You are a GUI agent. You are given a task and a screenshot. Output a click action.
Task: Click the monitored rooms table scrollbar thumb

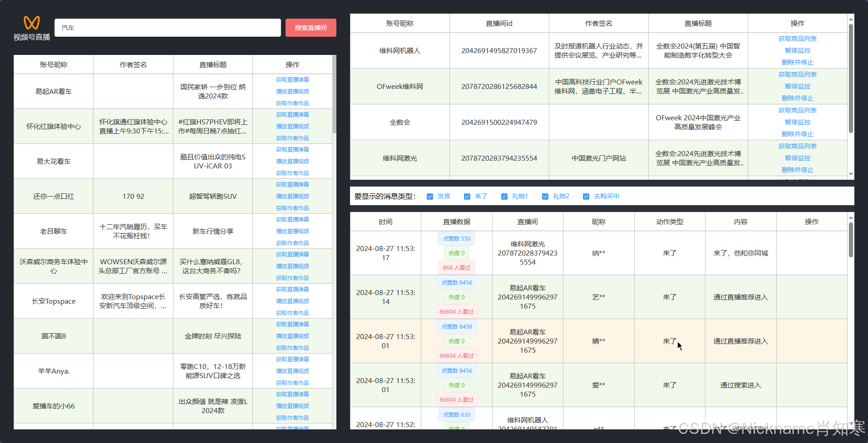point(851,78)
